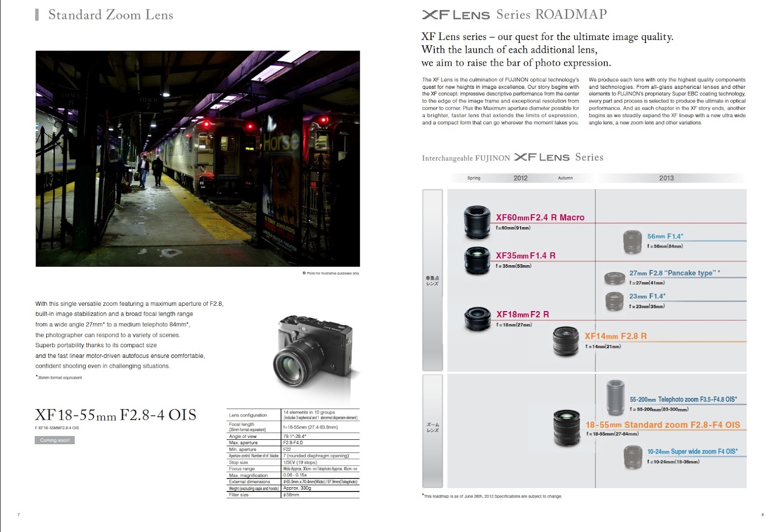Click the XF60mm F2.4 R Macro label
Image resolution: width=780 pixels, height=532 pixels.
coord(540,217)
